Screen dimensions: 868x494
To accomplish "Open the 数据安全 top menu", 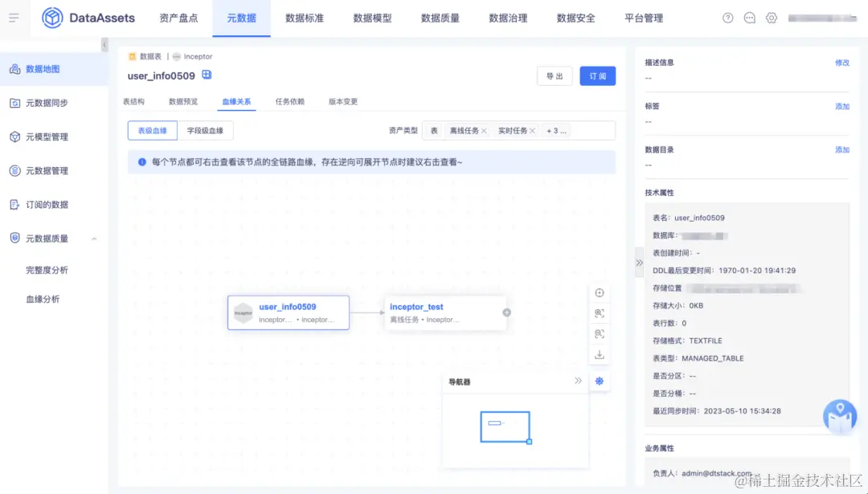I will pos(575,18).
